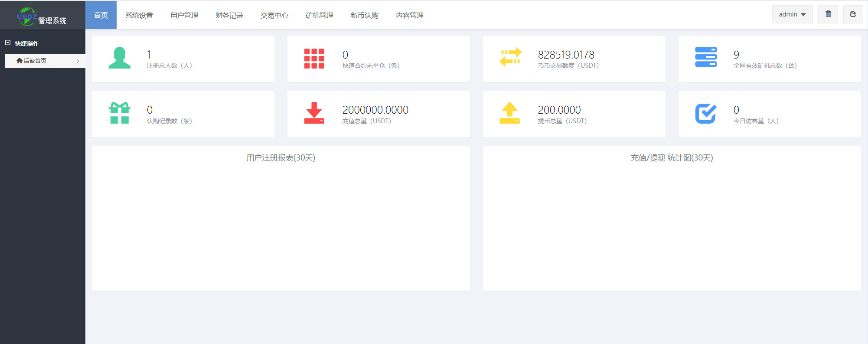Open the 系统设置 menu

[x=139, y=15]
